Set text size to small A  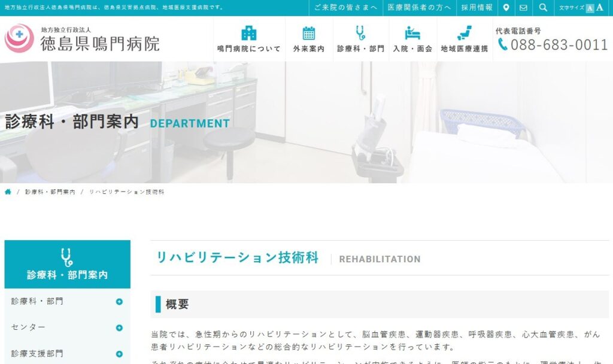[590, 8]
